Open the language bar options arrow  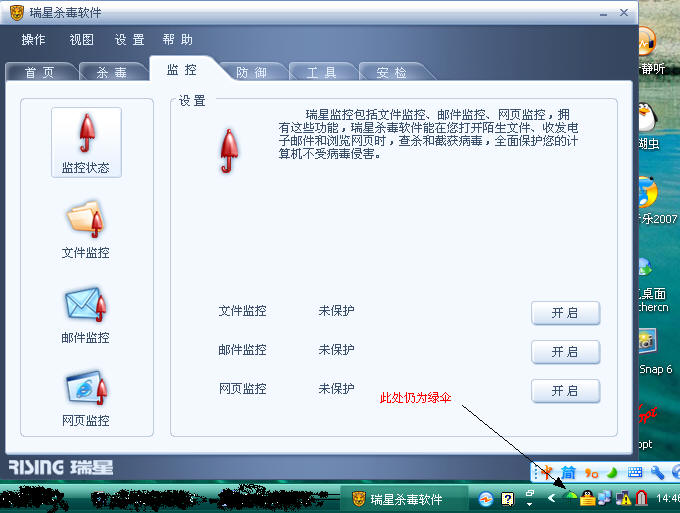[x=530, y=504]
